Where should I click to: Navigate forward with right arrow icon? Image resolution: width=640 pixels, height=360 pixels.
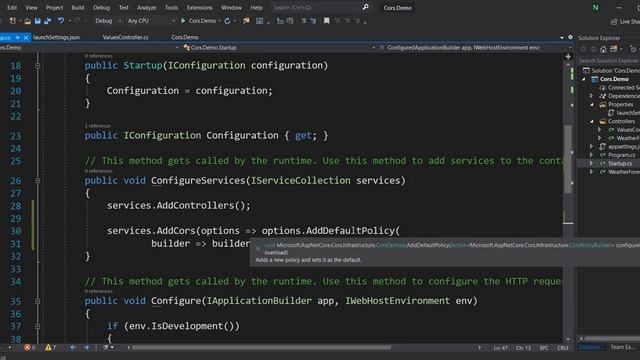86,347
